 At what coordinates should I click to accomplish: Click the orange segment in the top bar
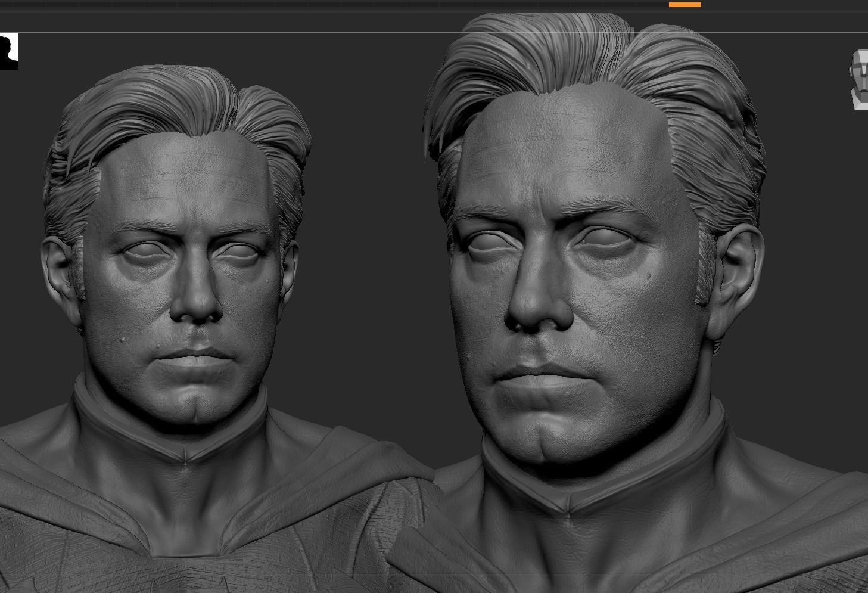click(x=685, y=5)
